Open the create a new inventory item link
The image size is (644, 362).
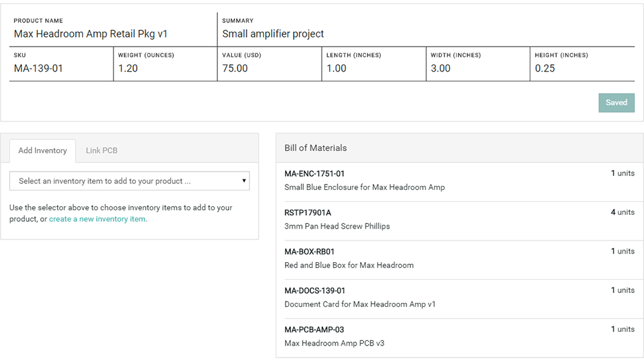[97, 219]
